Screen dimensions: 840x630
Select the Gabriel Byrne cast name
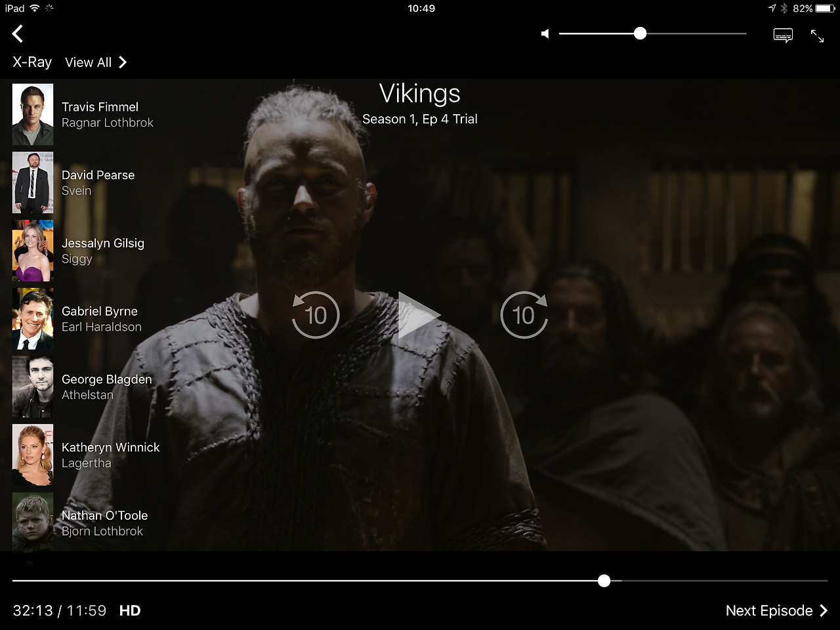100,312
